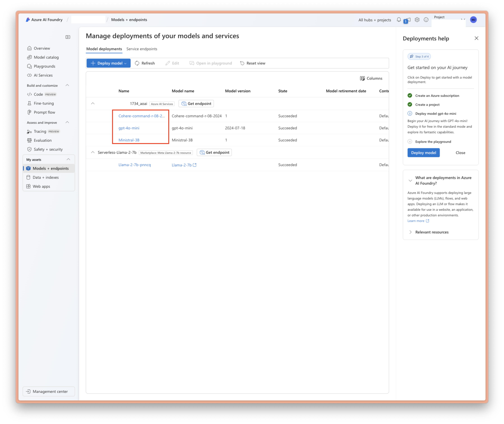Close the Deployments help panel
This screenshot has height=424, width=504.
pyautogui.click(x=477, y=38)
